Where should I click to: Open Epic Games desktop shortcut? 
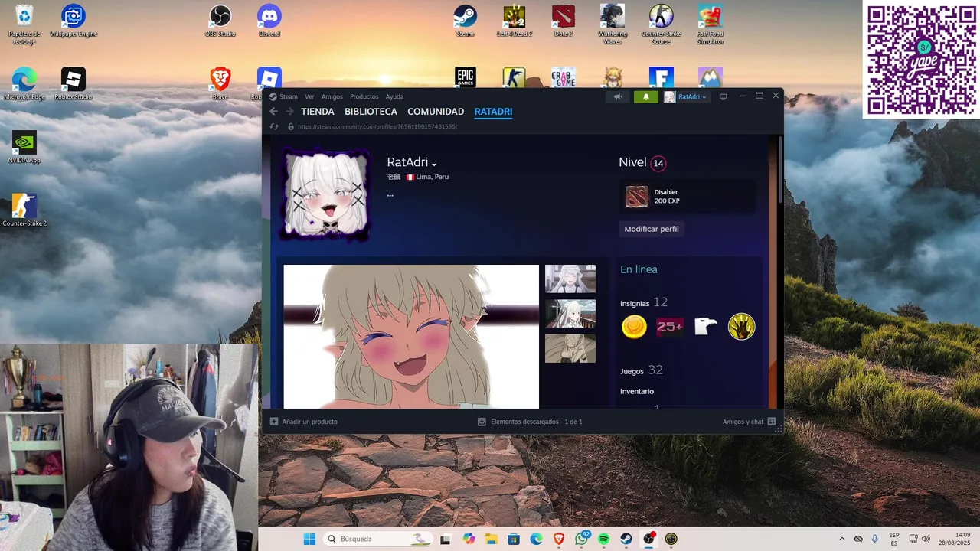(465, 77)
